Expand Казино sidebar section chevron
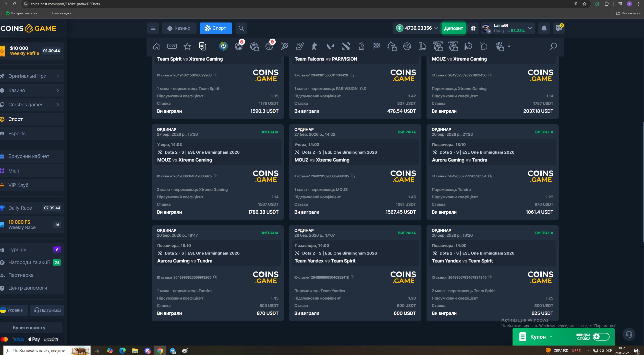This screenshot has width=644, height=355. (x=58, y=90)
